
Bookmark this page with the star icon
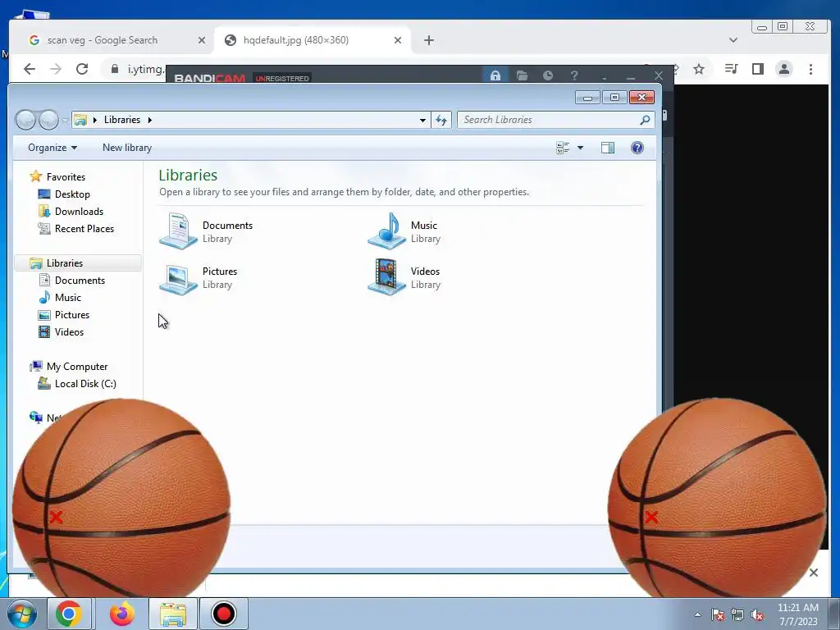click(699, 69)
